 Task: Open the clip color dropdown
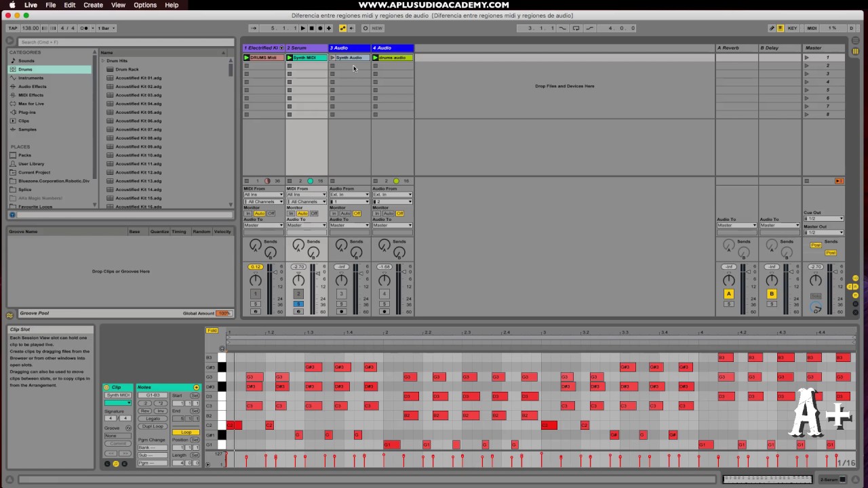(117, 403)
